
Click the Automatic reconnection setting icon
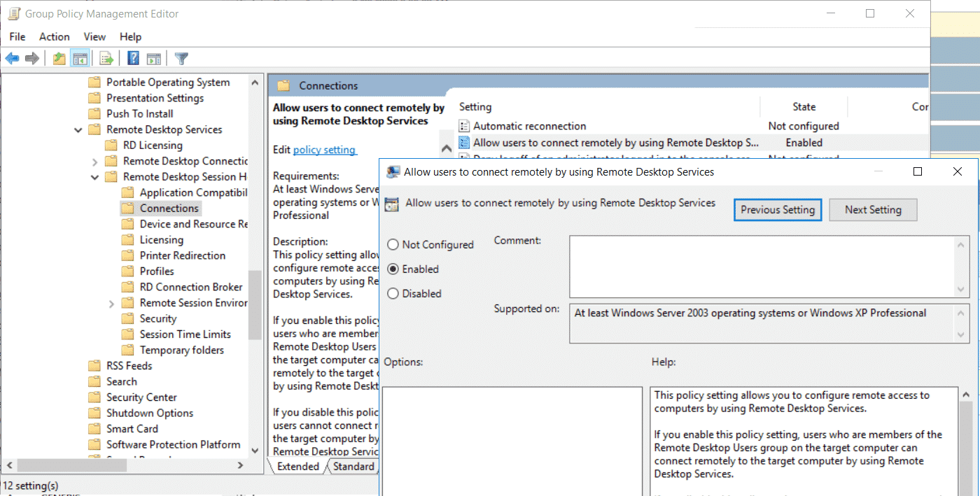[464, 126]
